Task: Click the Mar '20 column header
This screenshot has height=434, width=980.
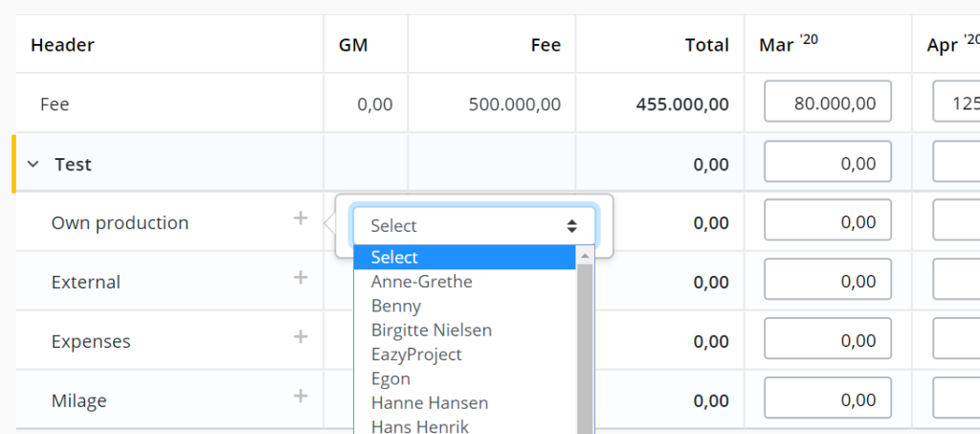Action: [789, 44]
